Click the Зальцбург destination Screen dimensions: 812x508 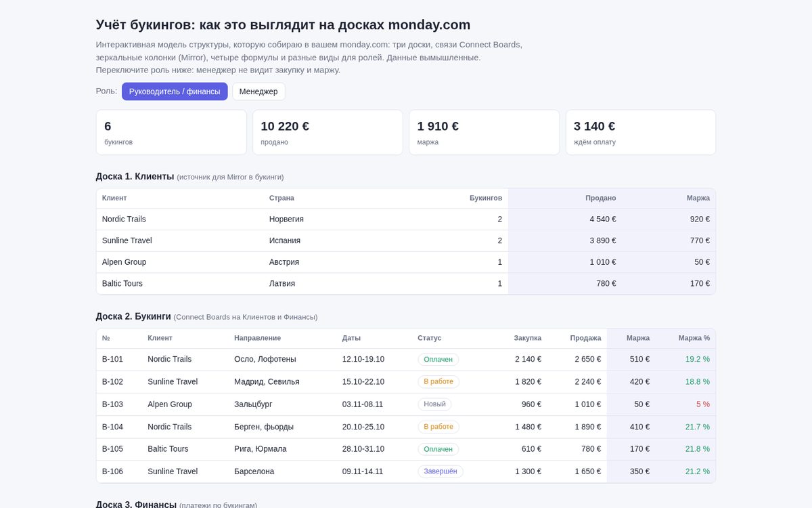253,404
